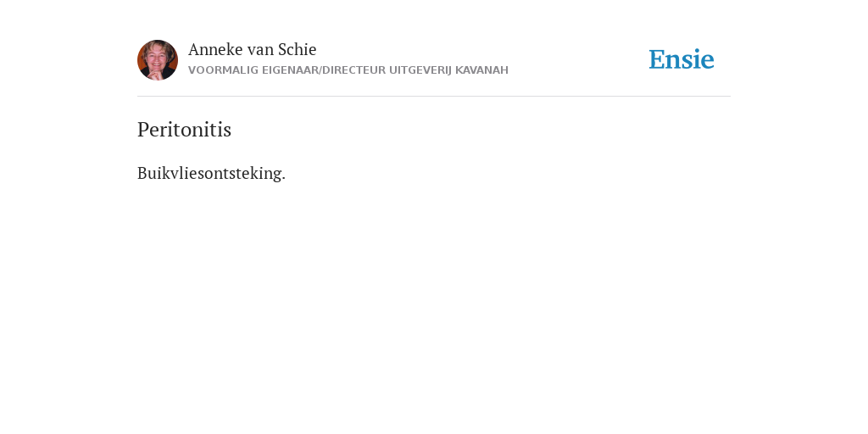This screenshot has width=868, height=434.
Task: Click the author name Anneke van Schie
Action: coord(252,49)
